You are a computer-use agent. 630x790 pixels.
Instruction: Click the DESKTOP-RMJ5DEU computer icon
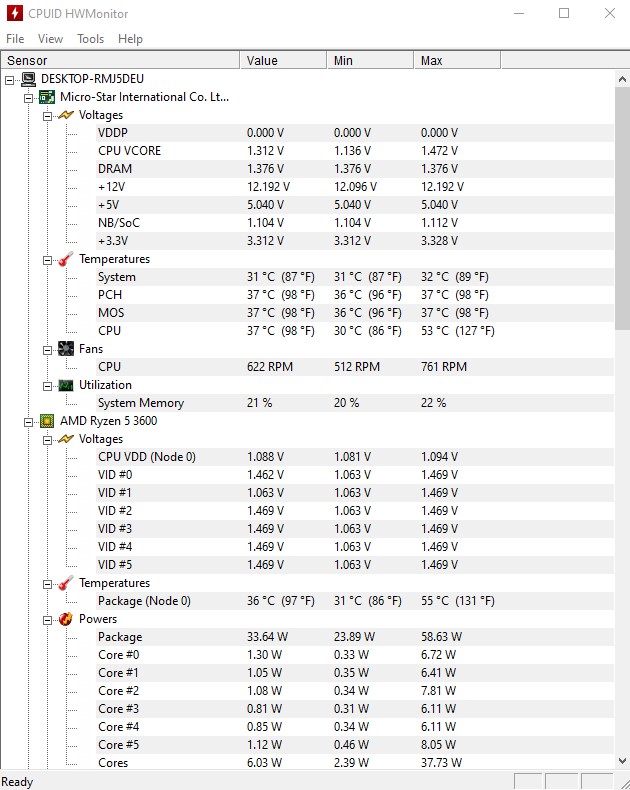click(x=28, y=79)
